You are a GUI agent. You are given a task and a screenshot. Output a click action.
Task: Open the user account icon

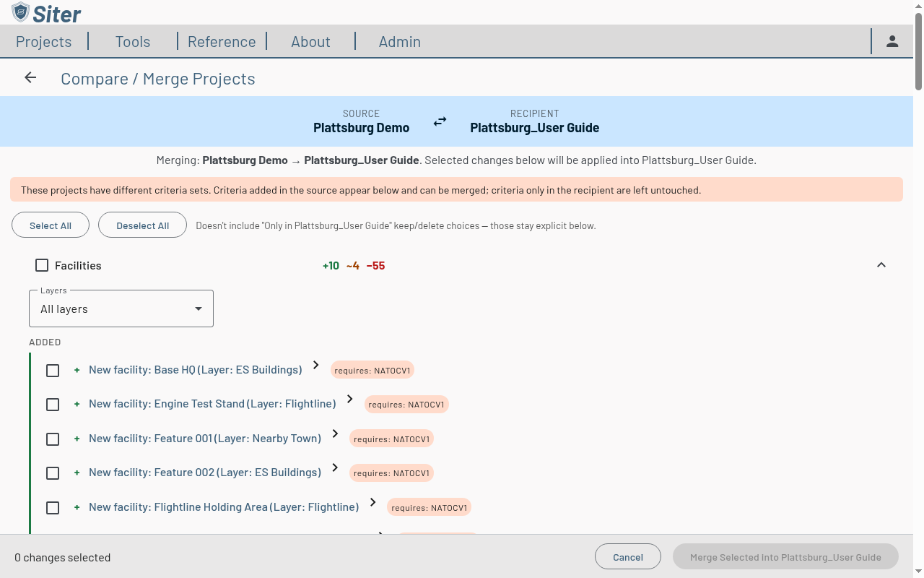coord(892,41)
